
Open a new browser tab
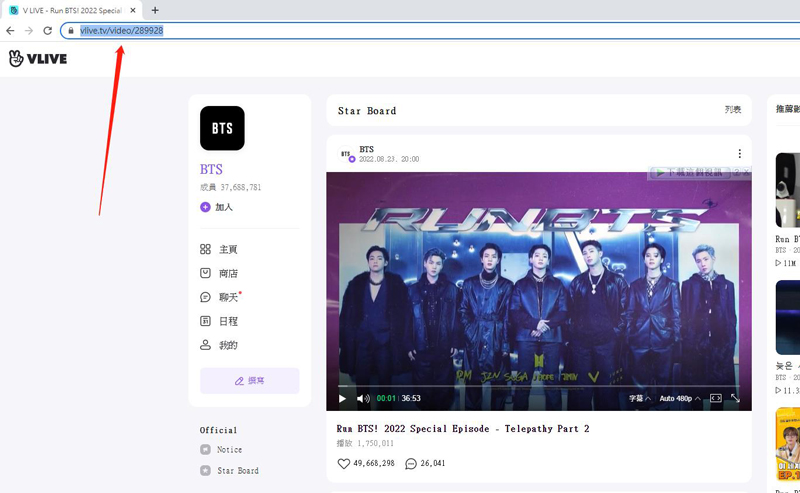coord(155,10)
